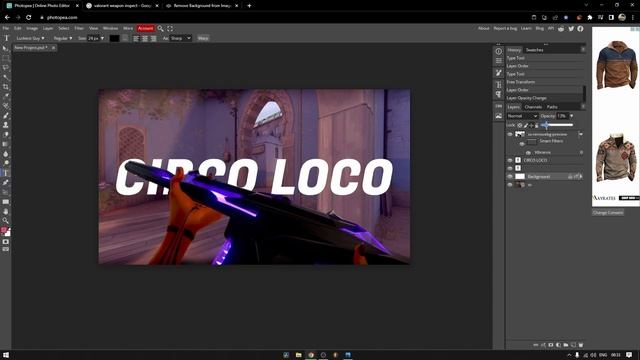The image size is (640, 360).
Task: Select the Eyedropper tool
Action: click(x=5, y=96)
